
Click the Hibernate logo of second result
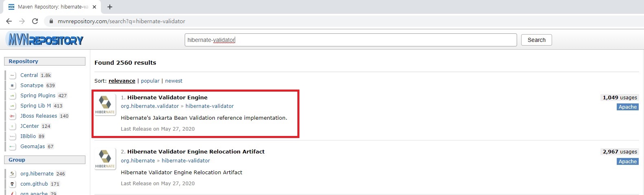coord(105,159)
